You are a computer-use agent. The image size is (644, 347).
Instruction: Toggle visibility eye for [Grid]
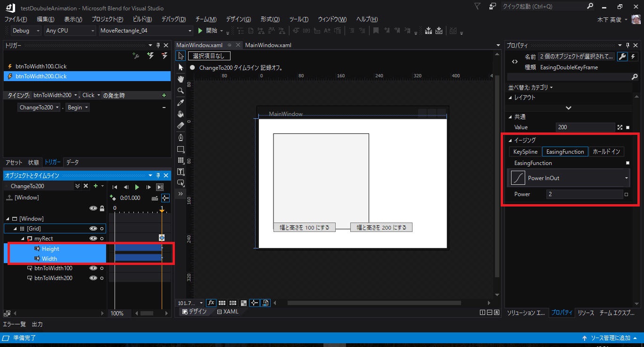93,229
